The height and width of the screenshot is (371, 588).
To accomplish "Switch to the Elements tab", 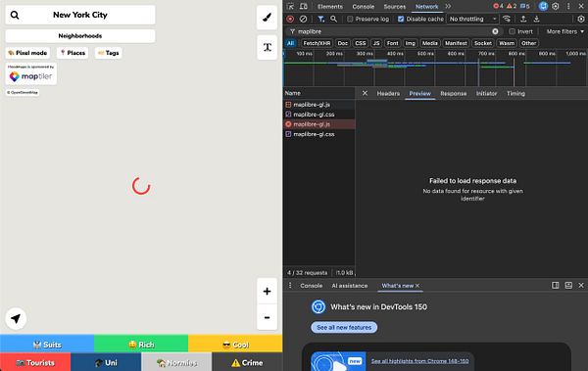I will coord(330,7).
